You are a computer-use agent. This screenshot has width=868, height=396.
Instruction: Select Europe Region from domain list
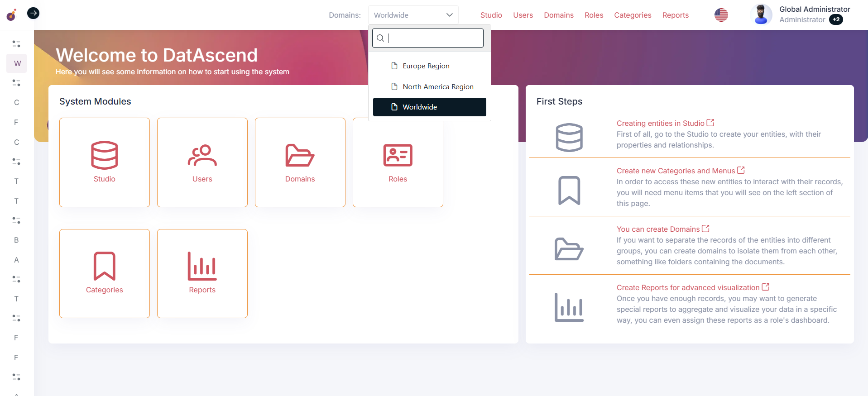(426, 66)
